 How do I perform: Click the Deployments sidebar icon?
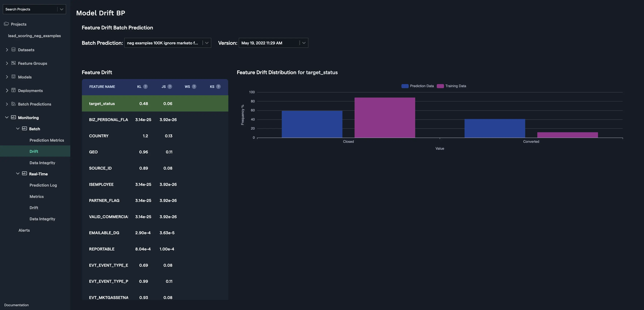point(13,90)
